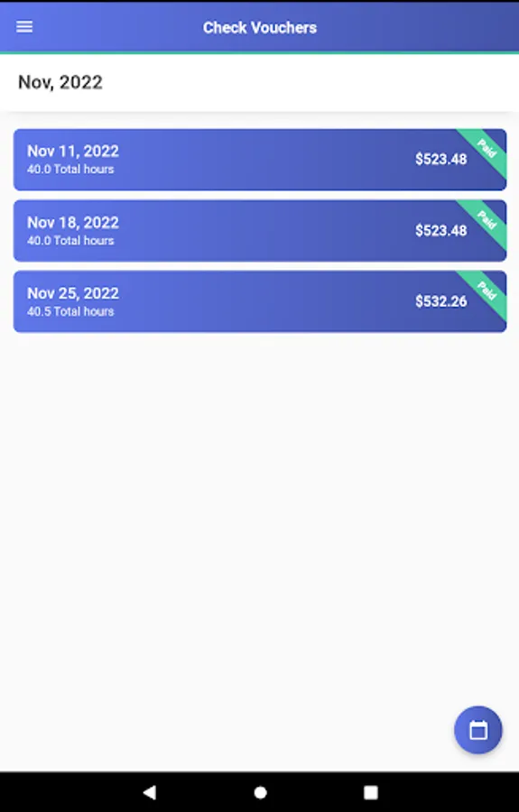Tap the Android back navigation button

point(150,792)
